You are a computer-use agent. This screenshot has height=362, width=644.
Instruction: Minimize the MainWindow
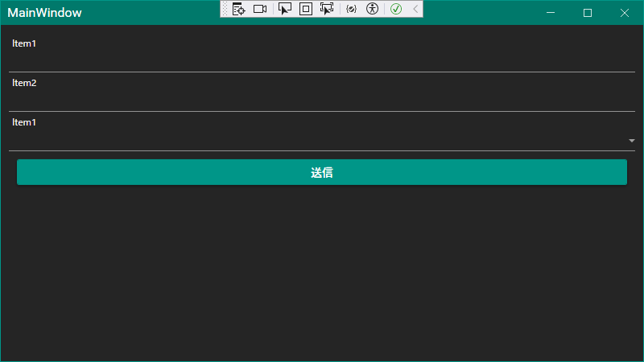(551, 13)
